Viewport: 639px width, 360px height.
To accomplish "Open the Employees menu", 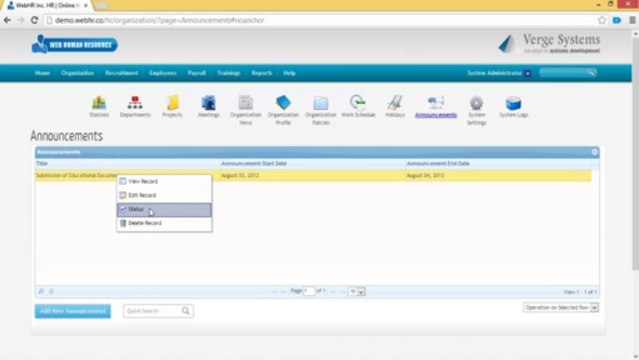I will click(163, 73).
